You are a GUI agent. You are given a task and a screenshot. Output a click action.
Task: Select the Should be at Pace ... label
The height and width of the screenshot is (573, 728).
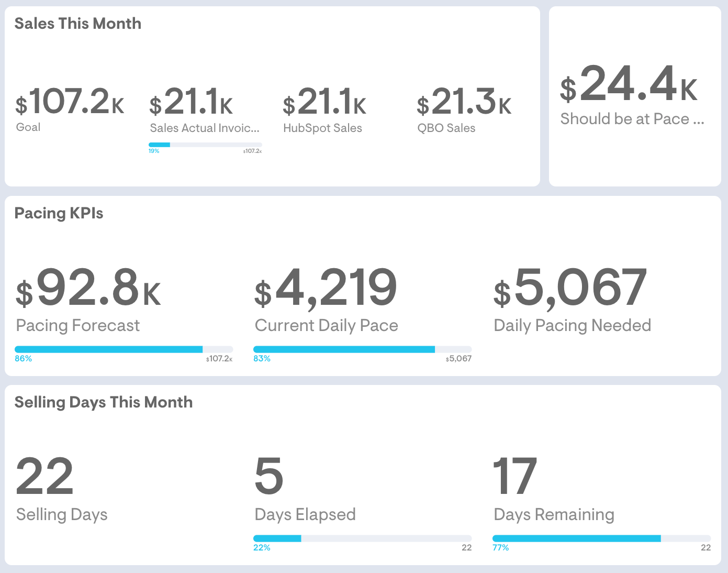632,119
